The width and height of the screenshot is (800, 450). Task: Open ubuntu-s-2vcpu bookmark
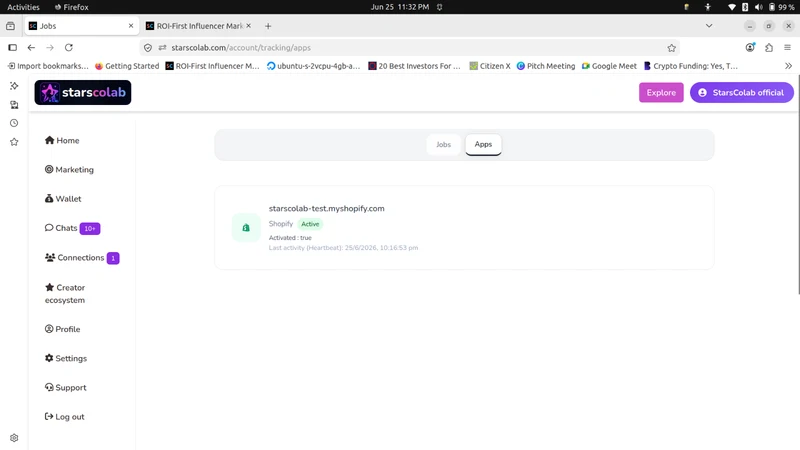313,66
